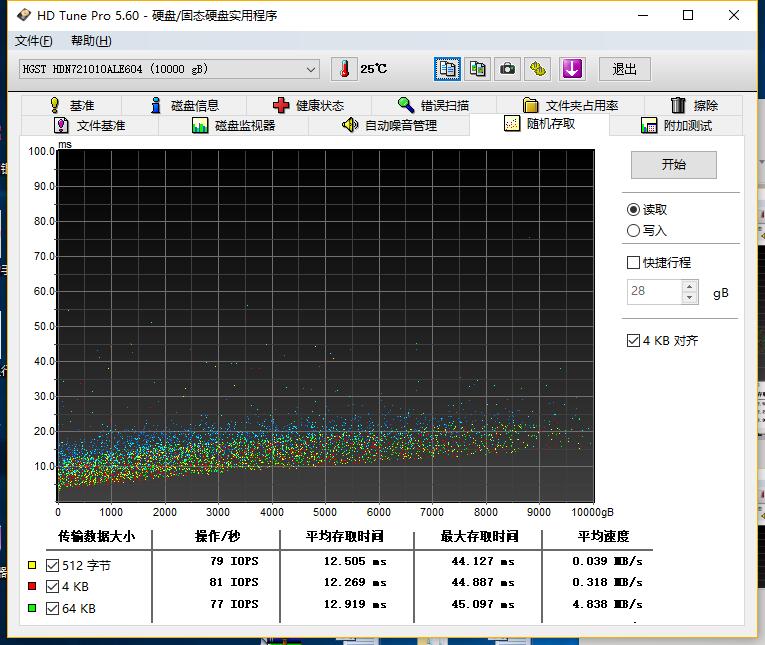Click the green 64 KB color swatch
Screen dimensions: 765x645
(x=32, y=608)
